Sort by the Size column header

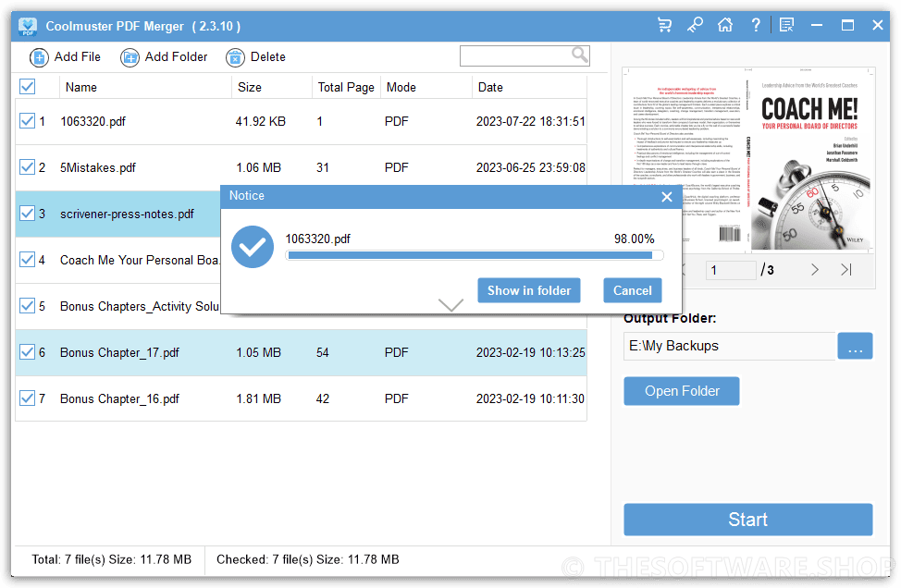coord(272,87)
